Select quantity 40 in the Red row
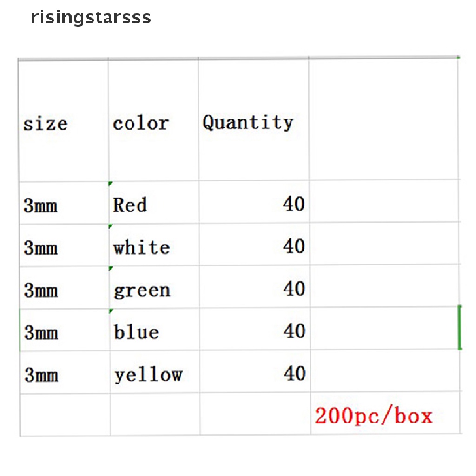 click(x=294, y=204)
